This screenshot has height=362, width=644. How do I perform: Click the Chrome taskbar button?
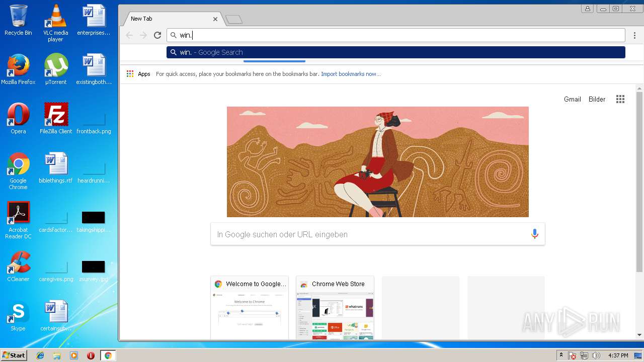108,355
